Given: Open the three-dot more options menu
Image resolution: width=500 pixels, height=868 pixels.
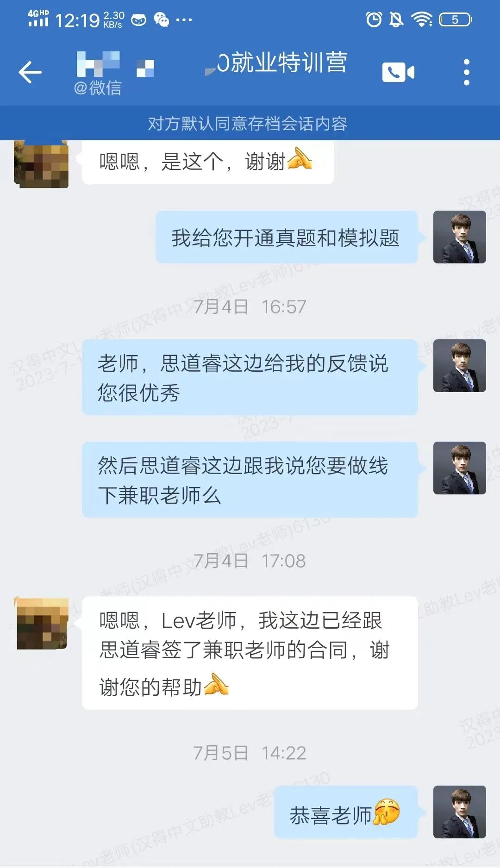Looking at the screenshot, I should (467, 72).
